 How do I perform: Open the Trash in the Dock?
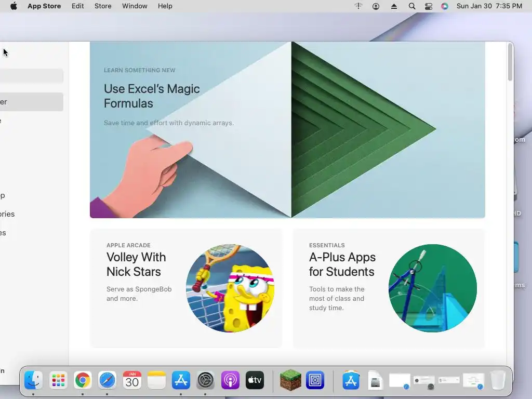[x=498, y=380]
